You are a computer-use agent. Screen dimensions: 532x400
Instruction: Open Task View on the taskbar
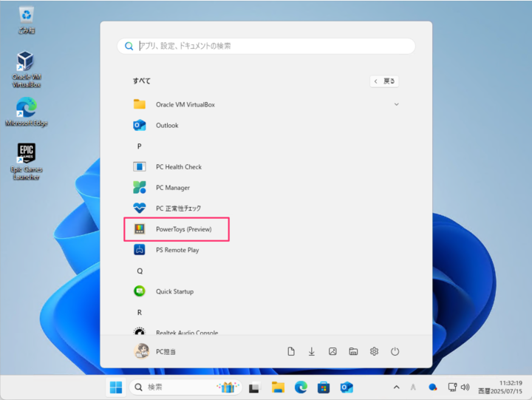pos(254,387)
